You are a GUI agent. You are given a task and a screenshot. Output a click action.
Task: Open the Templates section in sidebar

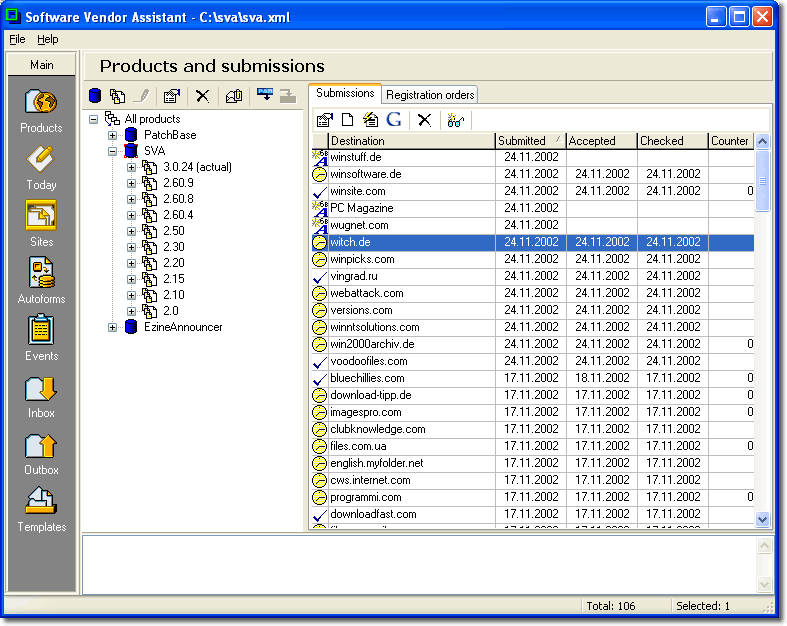pyautogui.click(x=41, y=510)
